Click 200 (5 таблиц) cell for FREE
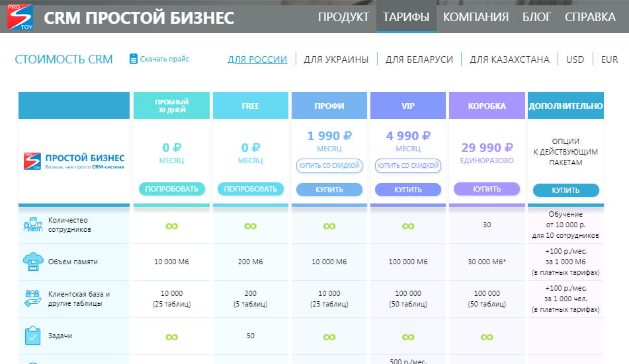629x364 pixels. tap(250, 299)
